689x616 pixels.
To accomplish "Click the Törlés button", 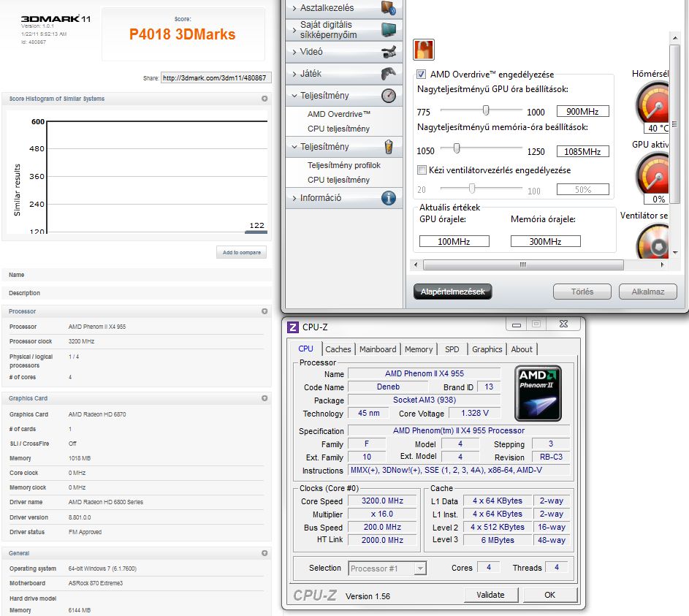I will (x=582, y=292).
